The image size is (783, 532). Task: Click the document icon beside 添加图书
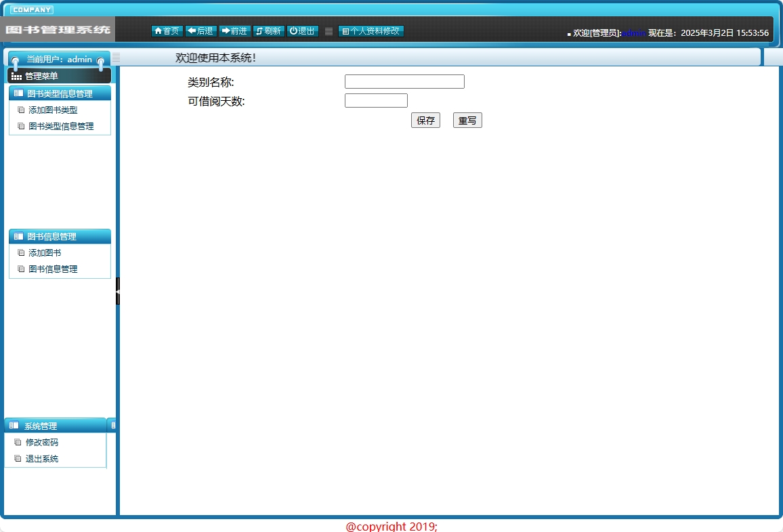(21, 252)
